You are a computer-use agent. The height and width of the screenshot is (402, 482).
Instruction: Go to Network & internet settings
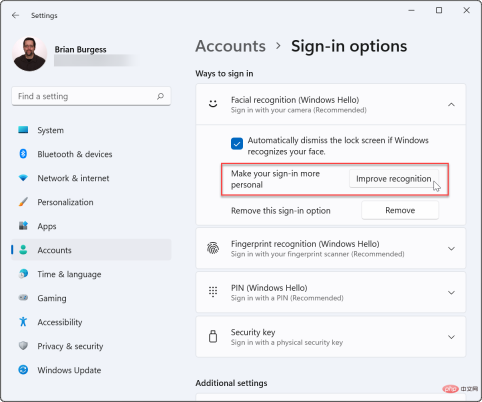point(91,178)
